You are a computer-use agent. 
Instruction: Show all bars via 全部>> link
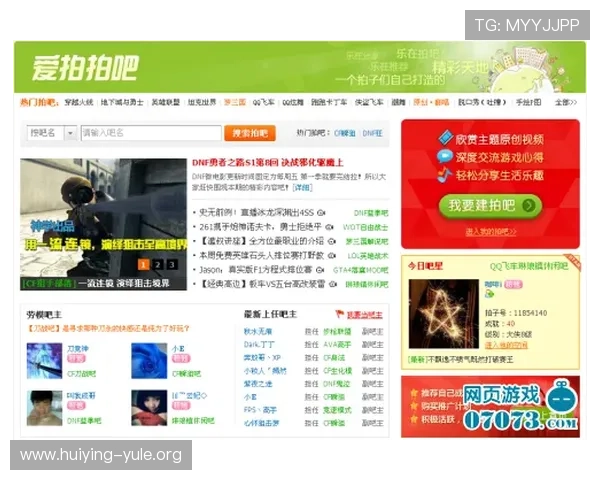(566, 102)
